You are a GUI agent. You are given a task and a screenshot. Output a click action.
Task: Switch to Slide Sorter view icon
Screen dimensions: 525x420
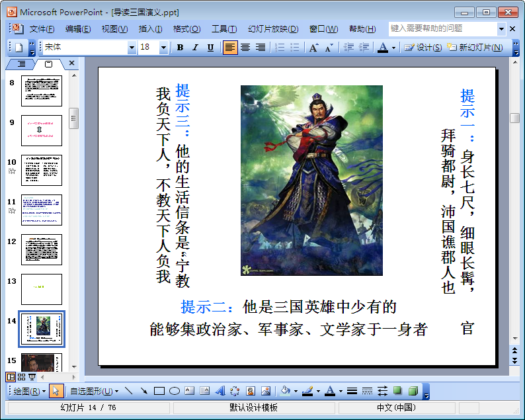point(21,377)
